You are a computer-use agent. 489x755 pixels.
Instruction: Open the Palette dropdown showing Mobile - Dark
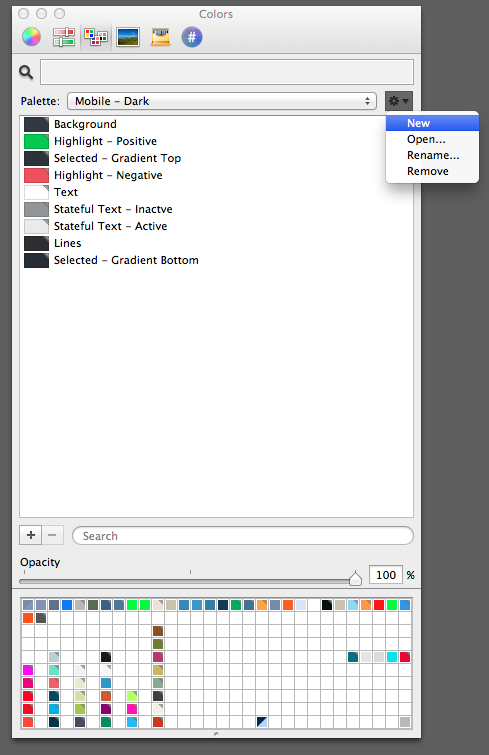(222, 101)
